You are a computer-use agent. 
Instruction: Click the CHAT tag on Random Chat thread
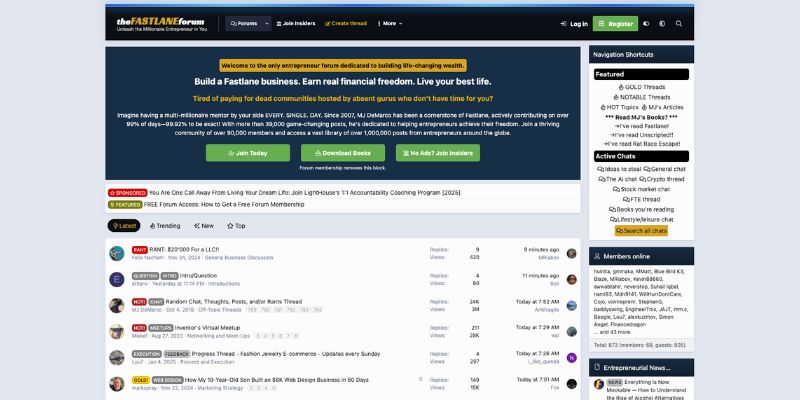[156, 302]
